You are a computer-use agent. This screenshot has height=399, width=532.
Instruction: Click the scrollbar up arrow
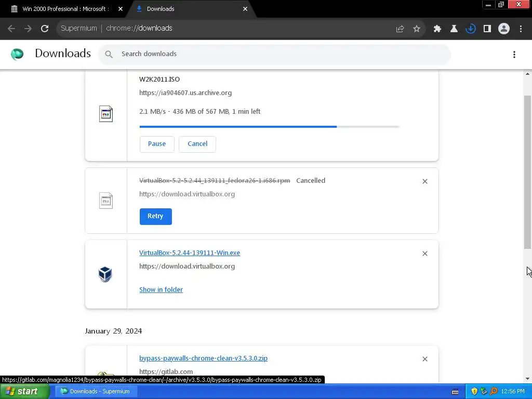527,74
